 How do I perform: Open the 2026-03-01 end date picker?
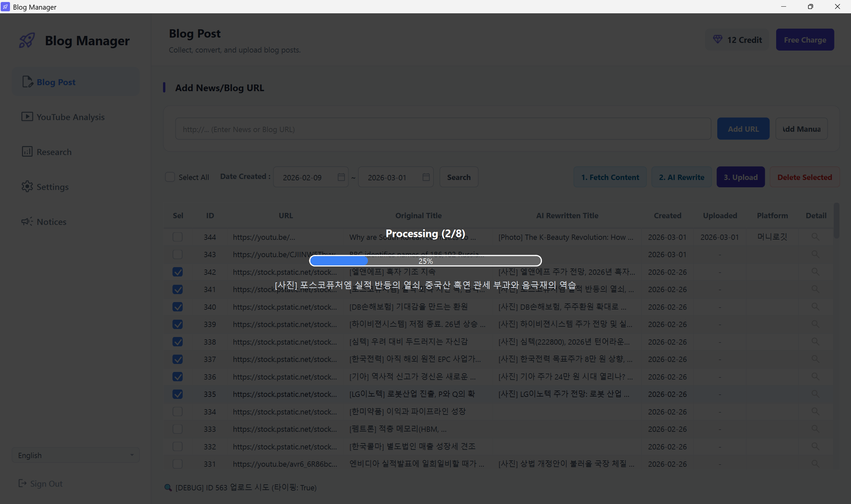(387, 177)
